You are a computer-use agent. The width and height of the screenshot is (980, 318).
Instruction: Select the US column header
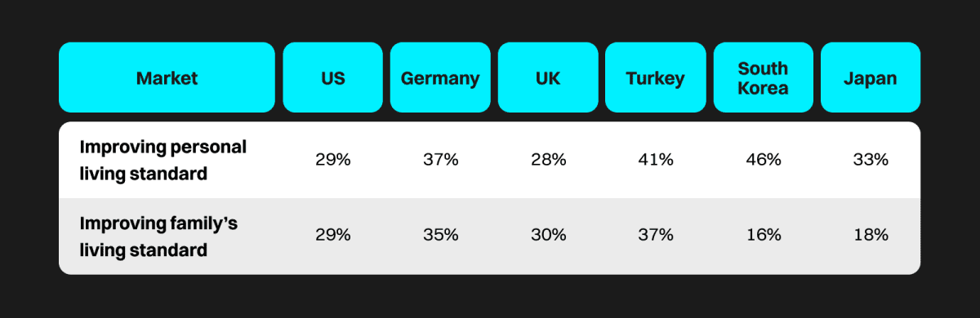coord(333,78)
